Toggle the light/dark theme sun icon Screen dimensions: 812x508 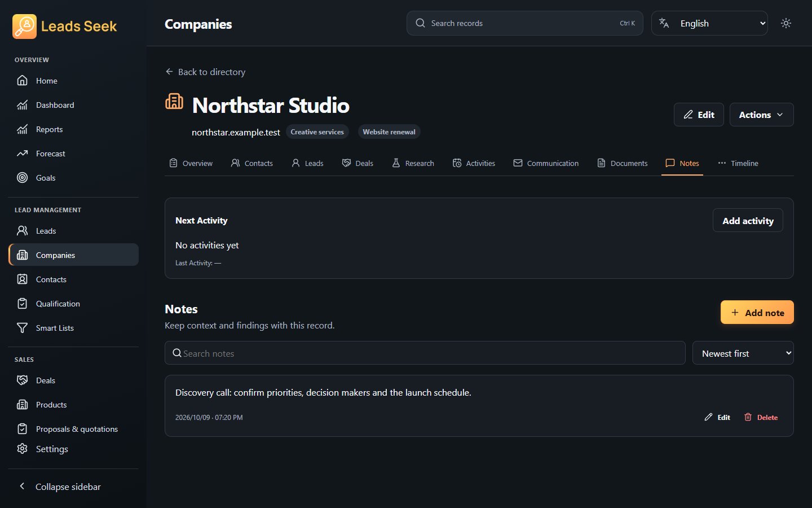[786, 23]
